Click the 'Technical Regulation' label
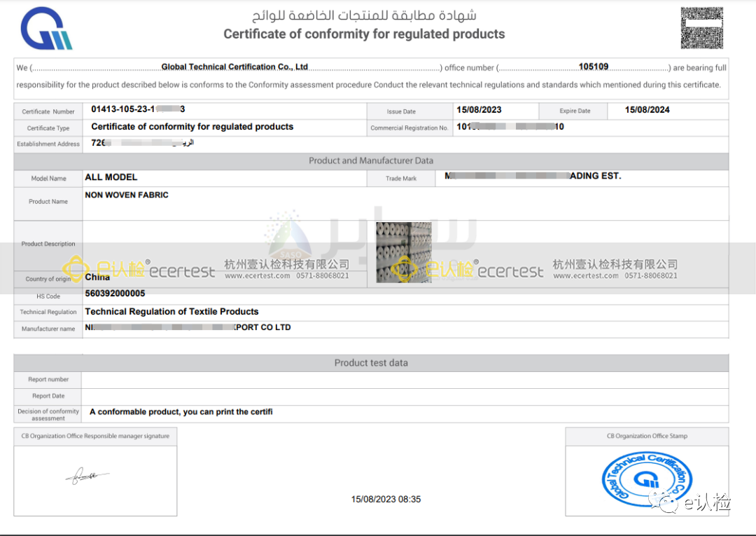This screenshot has height=536, width=756. coord(48,312)
